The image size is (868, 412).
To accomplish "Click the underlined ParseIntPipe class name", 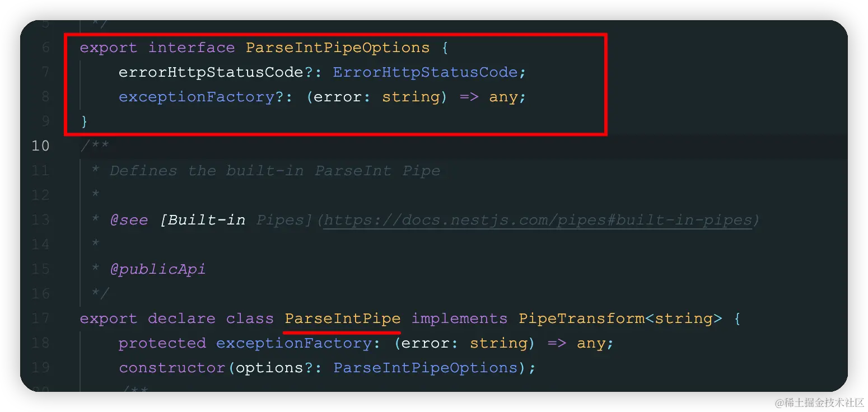I will [x=342, y=319].
